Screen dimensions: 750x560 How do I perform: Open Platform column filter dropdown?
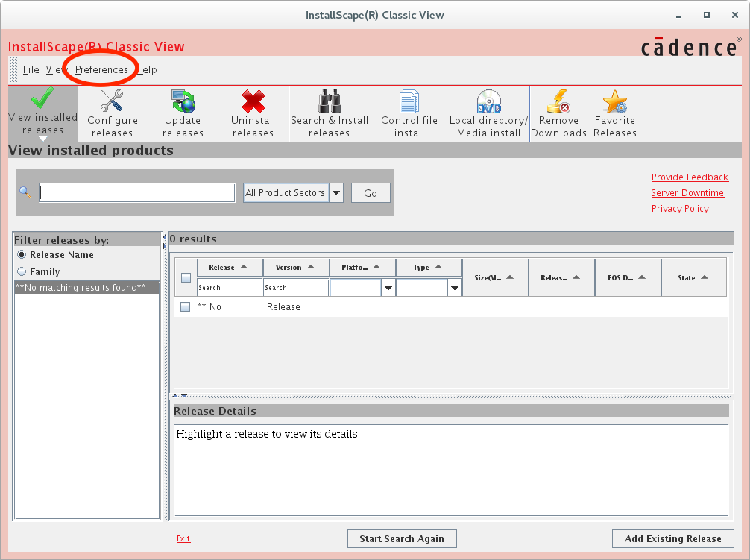[x=388, y=288]
